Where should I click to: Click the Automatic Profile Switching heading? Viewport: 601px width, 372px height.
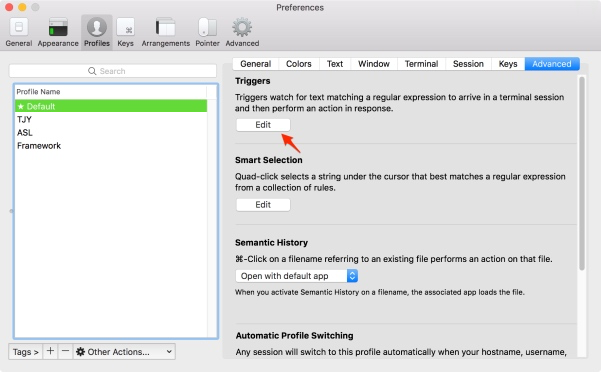(x=294, y=336)
